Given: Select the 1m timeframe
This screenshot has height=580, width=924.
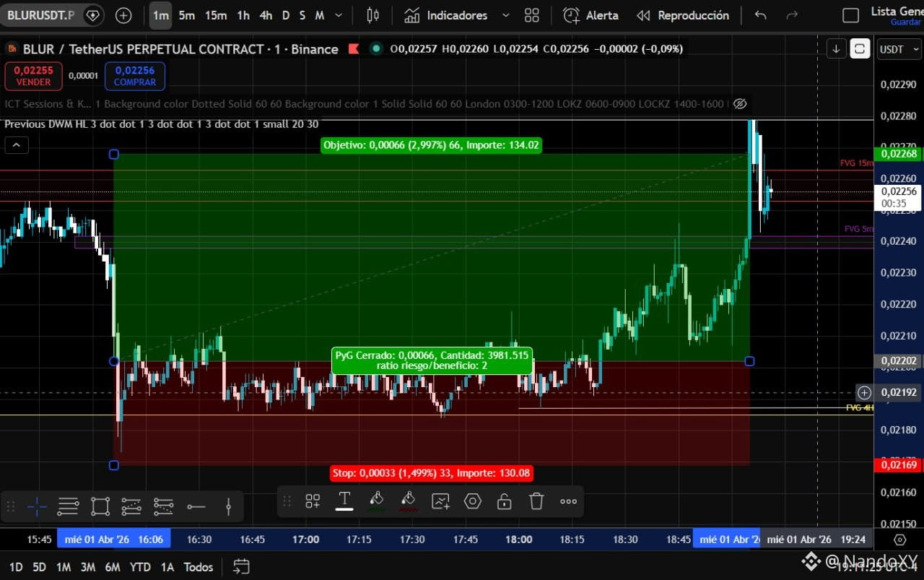Looking at the screenshot, I should click(x=160, y=15).
